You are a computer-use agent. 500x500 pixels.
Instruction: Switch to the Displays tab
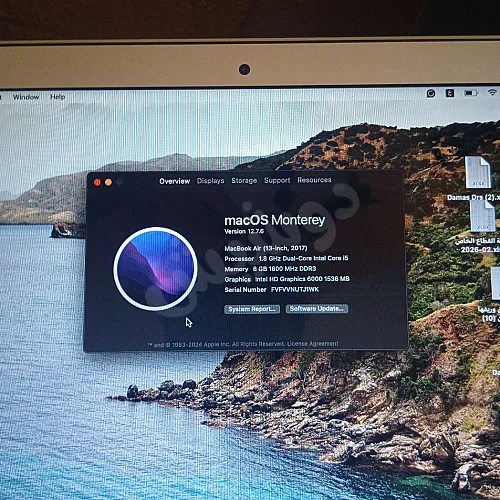[x=210, y=181]
